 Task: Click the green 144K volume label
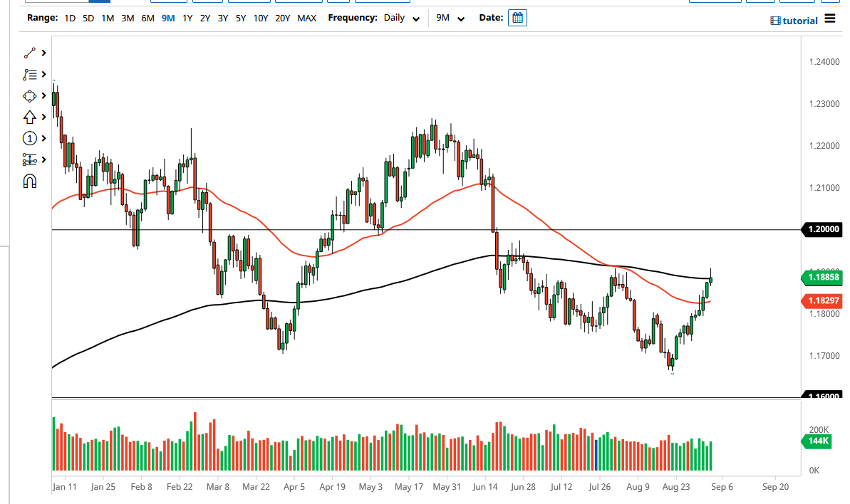817,441
